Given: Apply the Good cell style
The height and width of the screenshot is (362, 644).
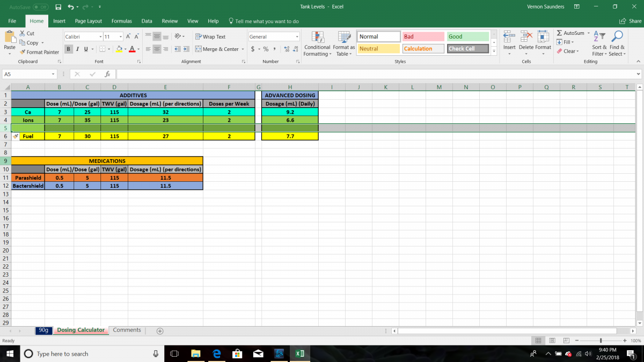Looking at the screenshot, I should [x=467, y=36].
